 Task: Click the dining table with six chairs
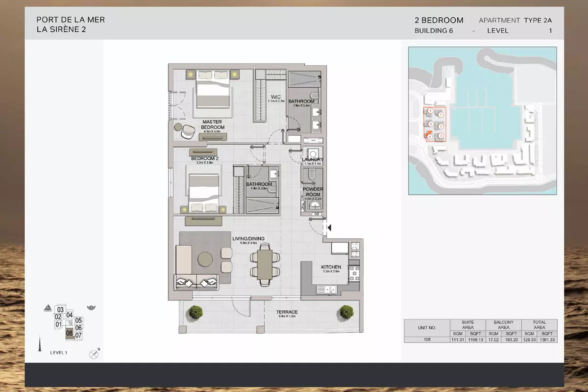[x=265, y=264]
